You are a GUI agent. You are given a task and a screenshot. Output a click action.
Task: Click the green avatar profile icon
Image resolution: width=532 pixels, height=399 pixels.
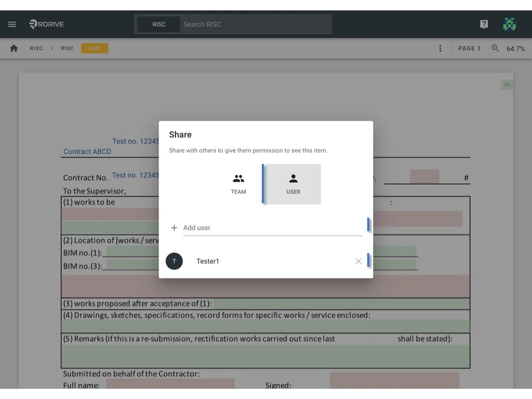click(x=510, y=24)
